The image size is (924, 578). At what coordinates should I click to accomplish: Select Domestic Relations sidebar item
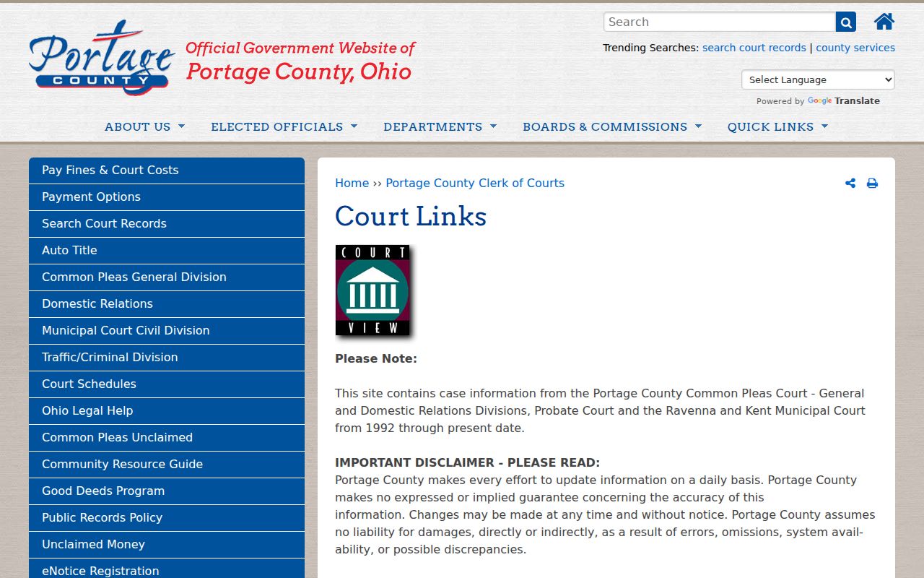pos(167,304)
